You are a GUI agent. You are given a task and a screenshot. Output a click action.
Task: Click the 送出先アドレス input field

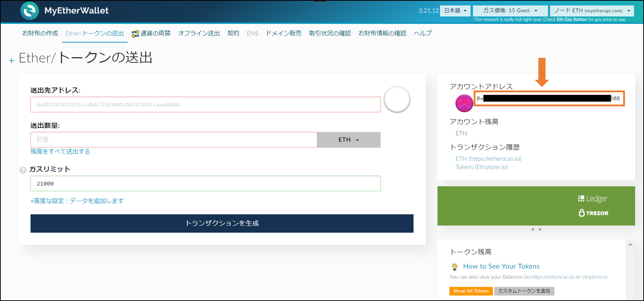206,105
